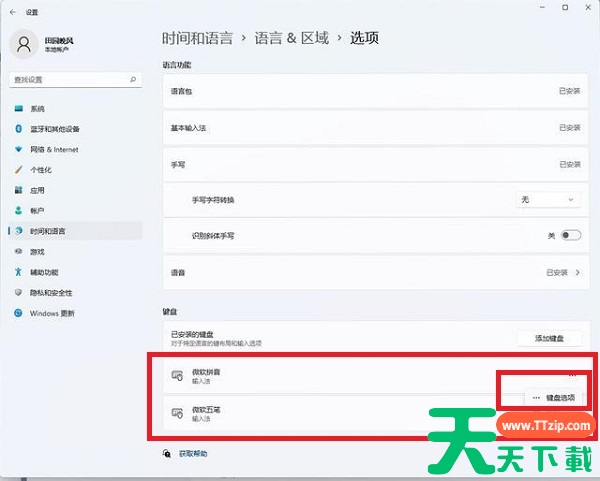This screenshot has width=600, height=481.
Task: Click the 微软五笔 keyboard entry
Action: [x=375, y=413]
